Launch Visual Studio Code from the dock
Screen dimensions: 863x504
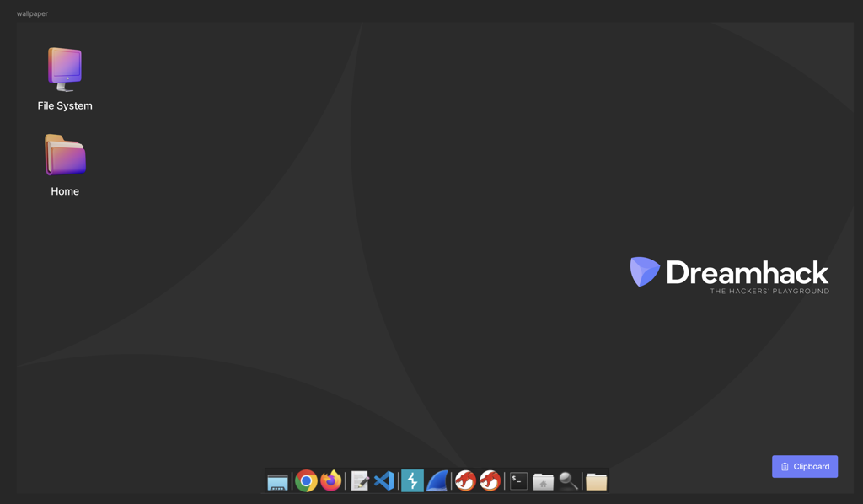pos(384,481)
